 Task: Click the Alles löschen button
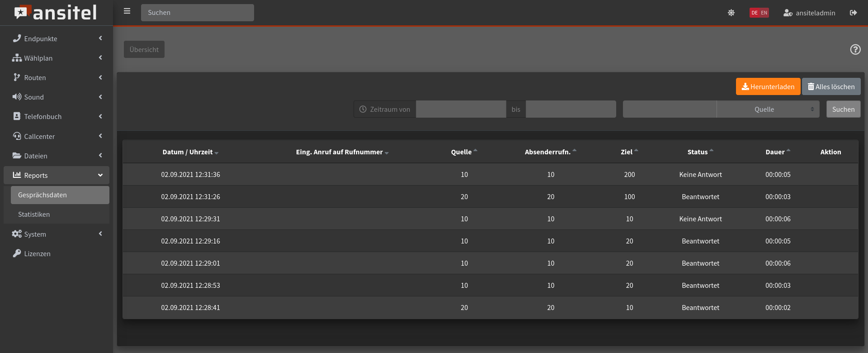click(x=831, y=86)
